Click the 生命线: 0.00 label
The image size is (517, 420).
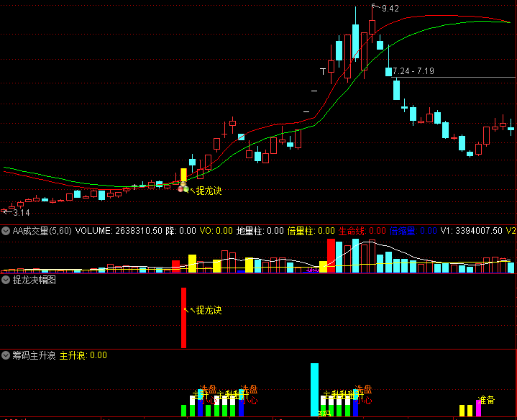pyautogui.click(x=362, y=231)
